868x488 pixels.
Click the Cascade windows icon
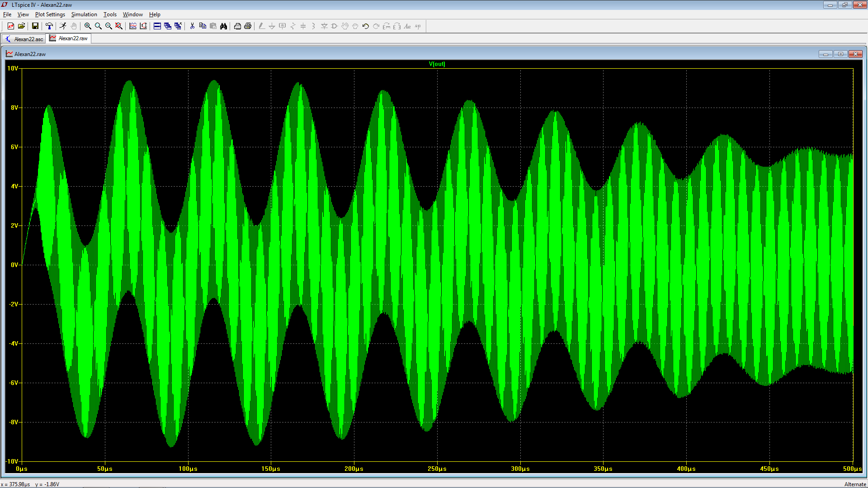pos(168,26)
